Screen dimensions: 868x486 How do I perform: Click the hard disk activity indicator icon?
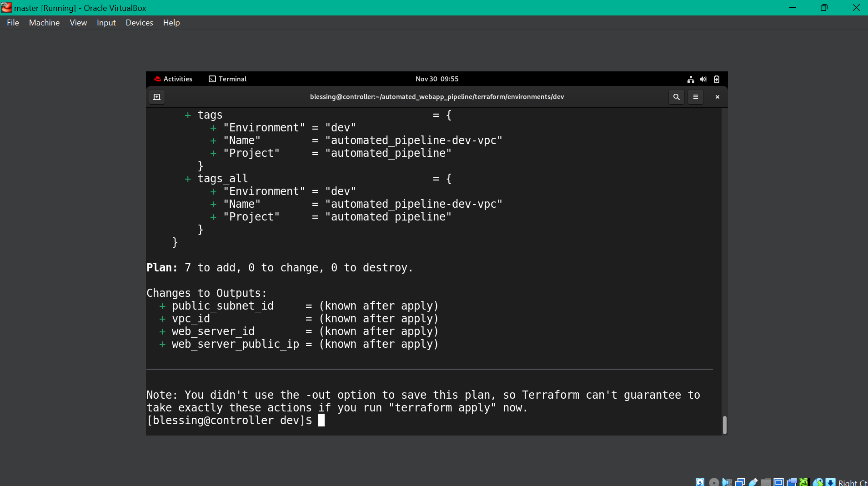pyautogui.click(x=700, y=482)
